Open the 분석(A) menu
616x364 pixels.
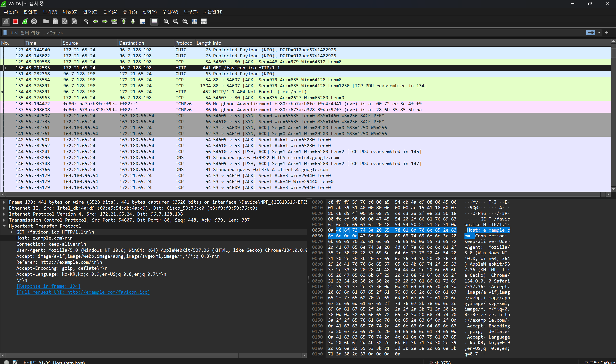point(110,12)
